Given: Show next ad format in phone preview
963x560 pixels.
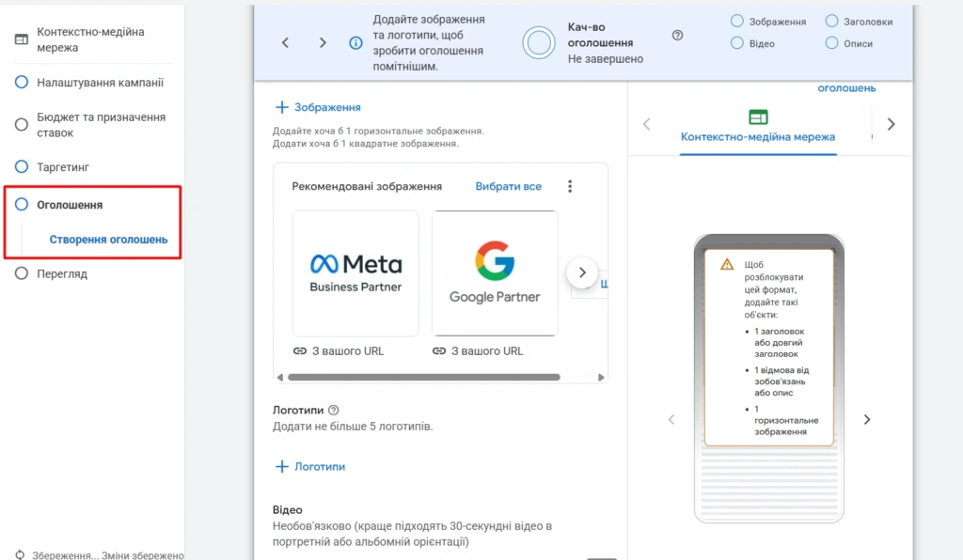Looking at the screenshot, I should 866,420.
